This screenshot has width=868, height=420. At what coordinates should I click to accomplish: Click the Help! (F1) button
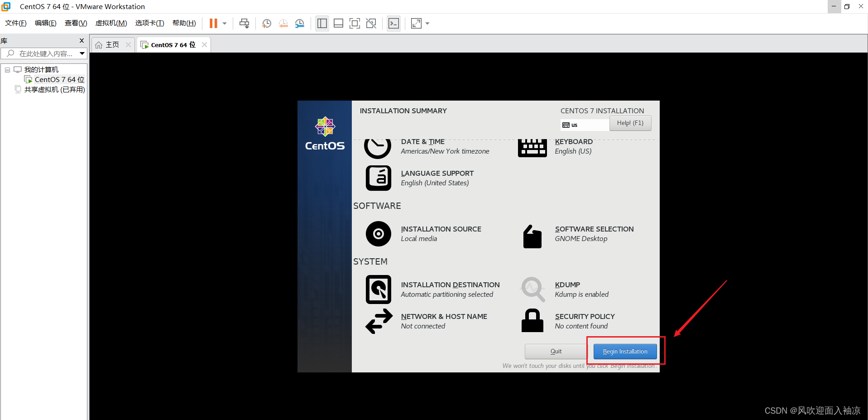point(630,123)
